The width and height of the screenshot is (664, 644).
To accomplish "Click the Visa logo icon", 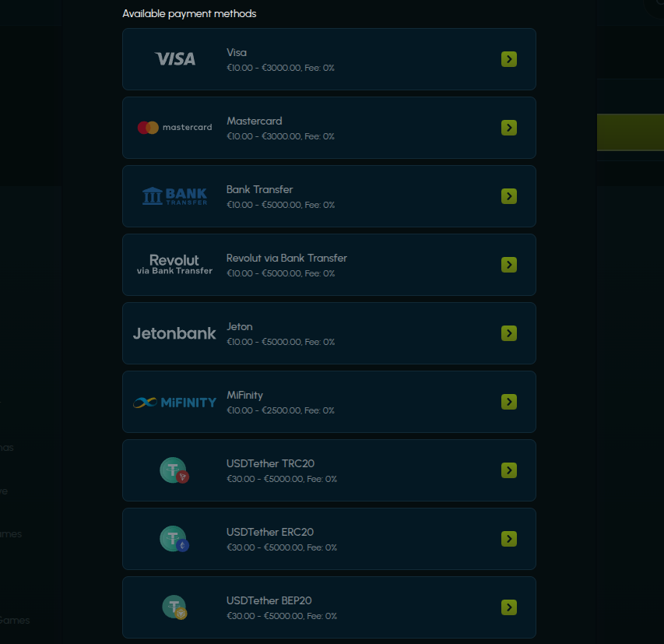I will tap(175, 59).
